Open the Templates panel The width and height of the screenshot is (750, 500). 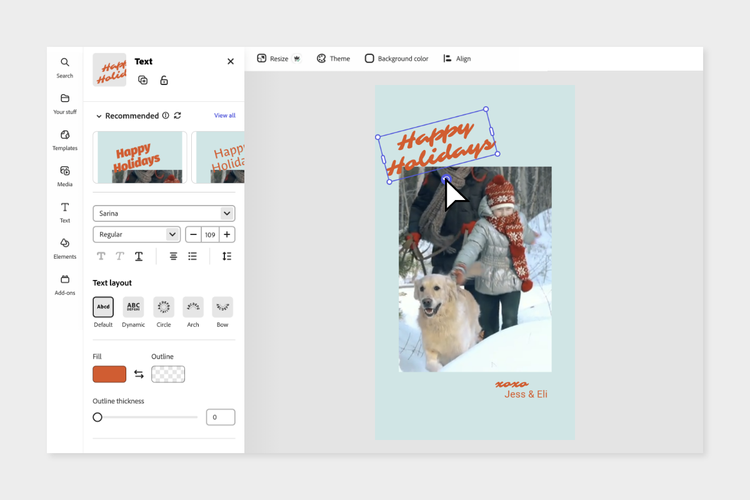[x=65, y=139]
